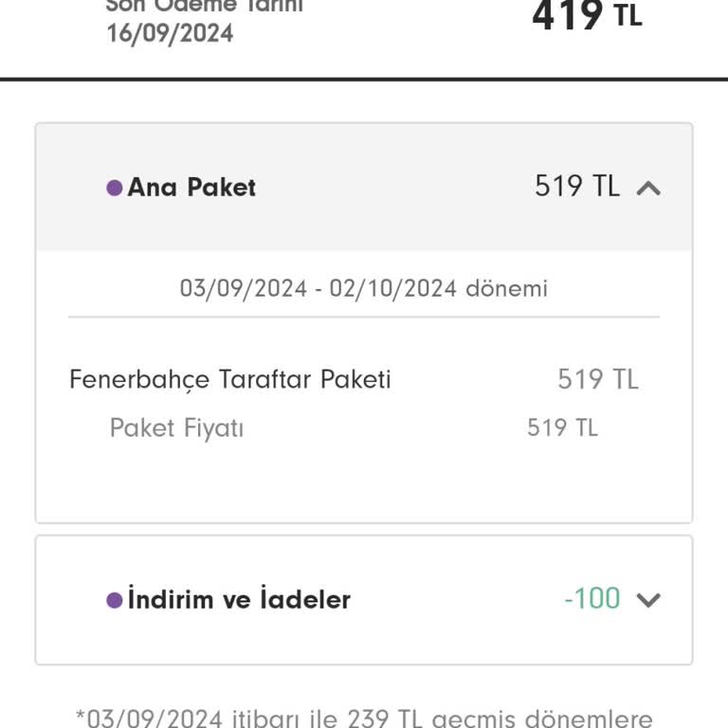
Task: Click the 16/09/2024 due date
Action: pos(170,34)
